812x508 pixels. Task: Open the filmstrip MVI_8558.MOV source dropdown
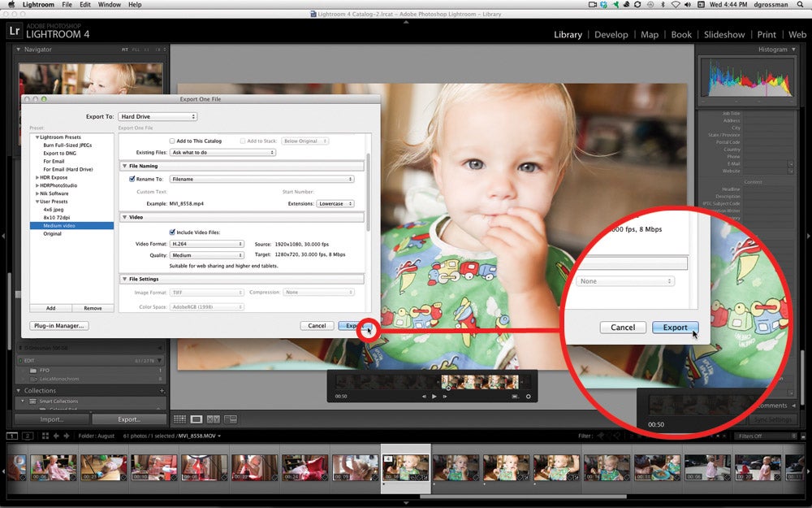coord(200,436)
